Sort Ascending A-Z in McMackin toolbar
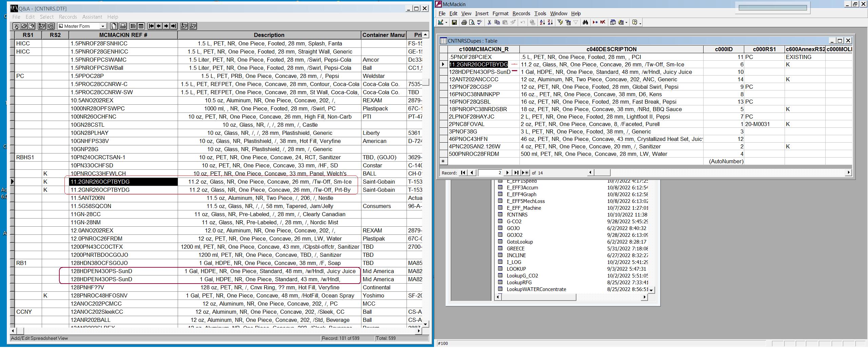The image size is (868, 351). click(542, 22)
